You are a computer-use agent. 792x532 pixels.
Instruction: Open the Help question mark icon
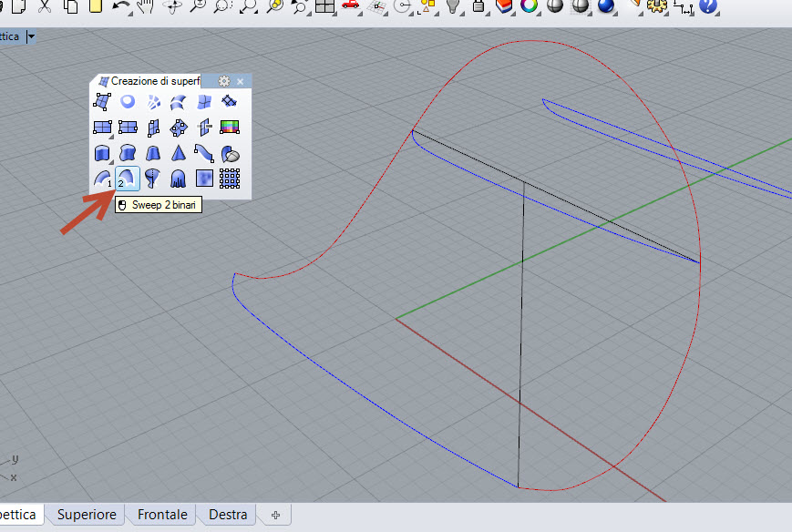[x=708, y=7]
